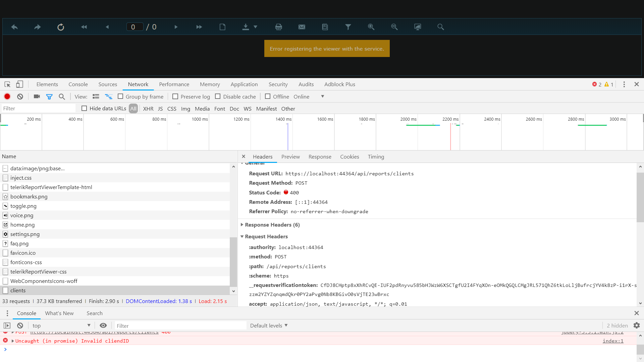Toggle print preview page icon
Screen dimensions: 644x362
pos(222,27)
